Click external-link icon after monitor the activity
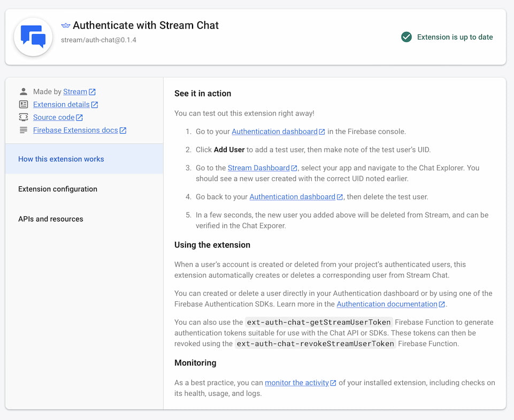The width and height of the screenshot is (514, 420). coord(333,383)
